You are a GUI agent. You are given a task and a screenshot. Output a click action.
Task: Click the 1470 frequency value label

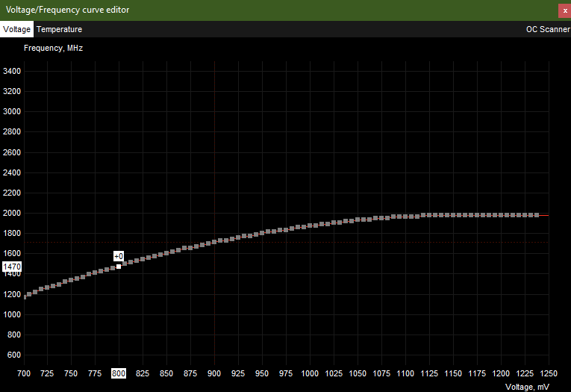coord(12,267)
